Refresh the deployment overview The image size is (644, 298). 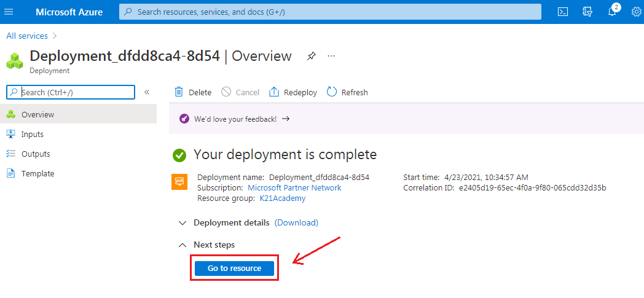tap(347, 92)
